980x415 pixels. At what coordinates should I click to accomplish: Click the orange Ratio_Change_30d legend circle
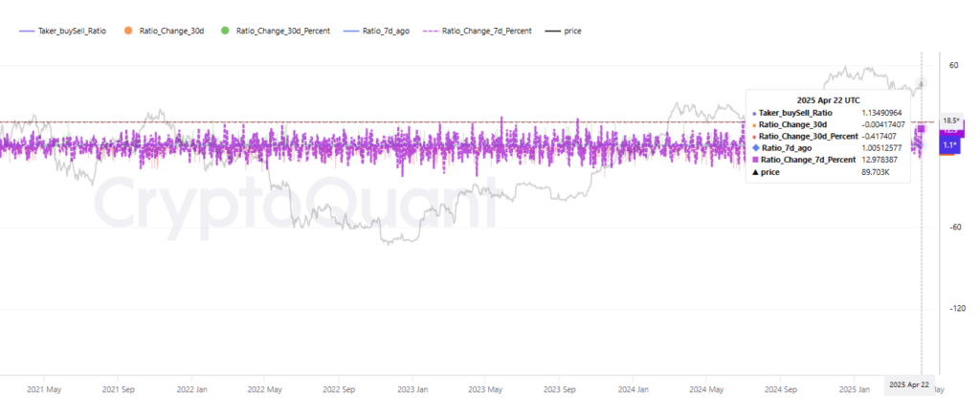click(x=128, y=31)
